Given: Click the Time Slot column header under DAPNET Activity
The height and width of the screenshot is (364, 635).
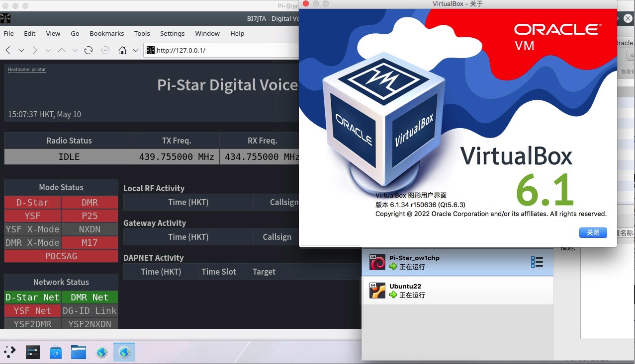Looking at the screenshot, I should pyautogui.click(x=219, y=272).
